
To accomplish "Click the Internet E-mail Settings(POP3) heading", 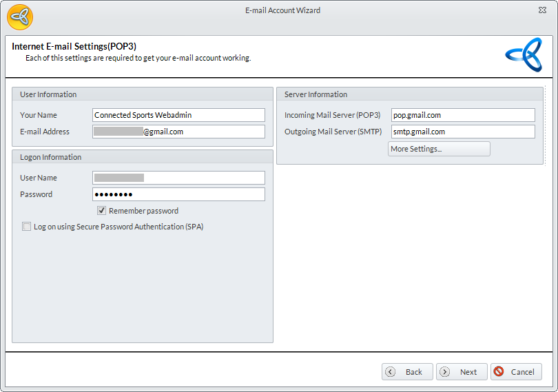I will click(74, 46).
